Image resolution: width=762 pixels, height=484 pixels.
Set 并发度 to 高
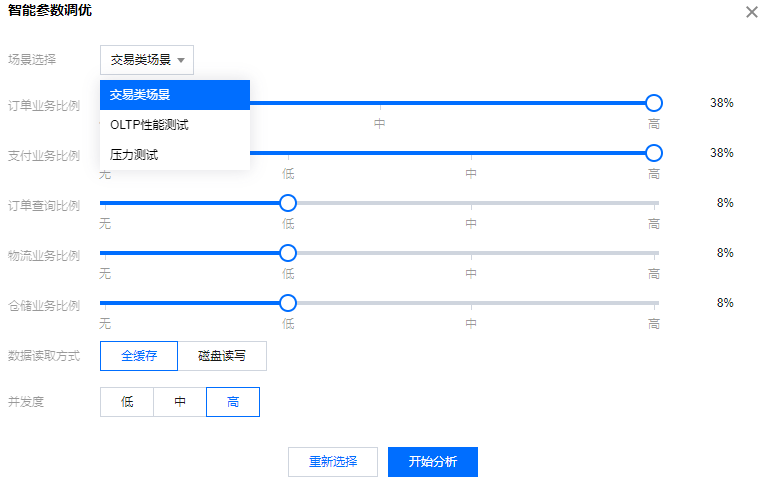click(233, 402)
